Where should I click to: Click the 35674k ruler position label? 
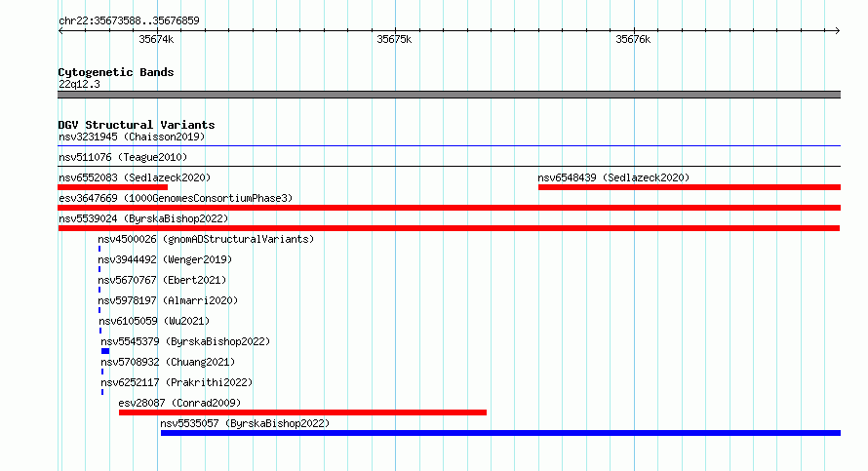point(156,39)
